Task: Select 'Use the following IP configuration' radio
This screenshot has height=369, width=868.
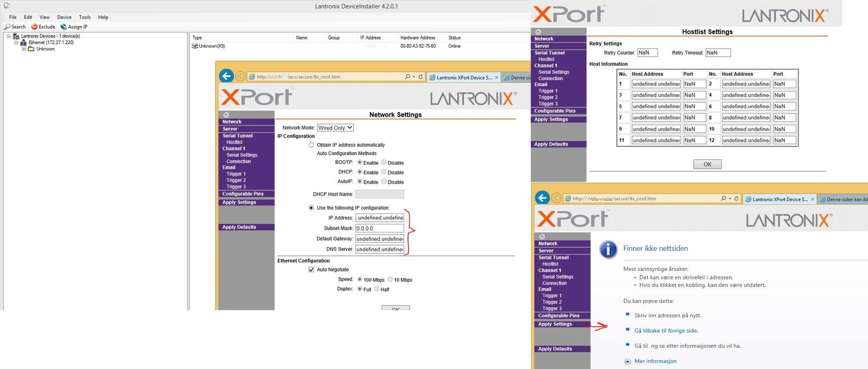Action: click(311, 208)
